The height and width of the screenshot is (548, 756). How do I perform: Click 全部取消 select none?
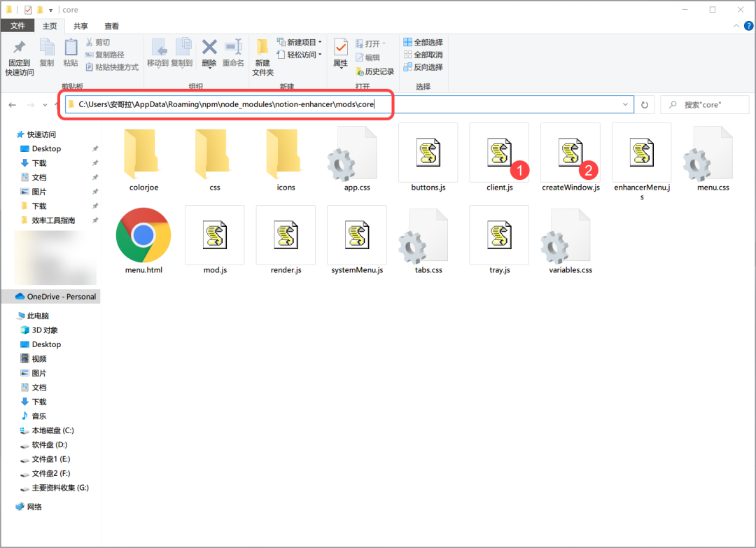pyautogui.click(x=423, y=55)
